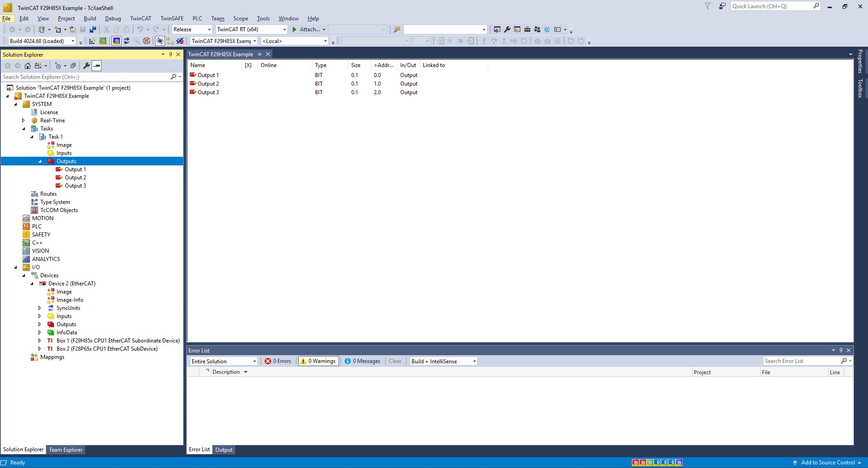Click the Attach... button
The width and height of the screenshot is (868, 468).
click(x=308, y=29)
